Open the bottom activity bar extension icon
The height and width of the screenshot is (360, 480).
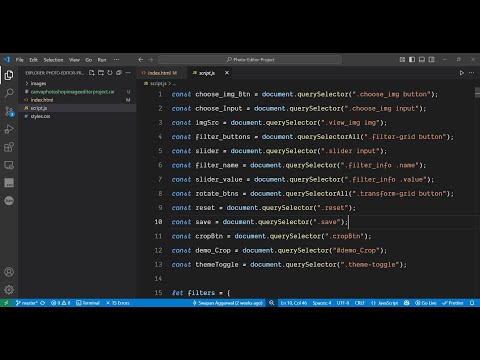(x=9, y=201)
